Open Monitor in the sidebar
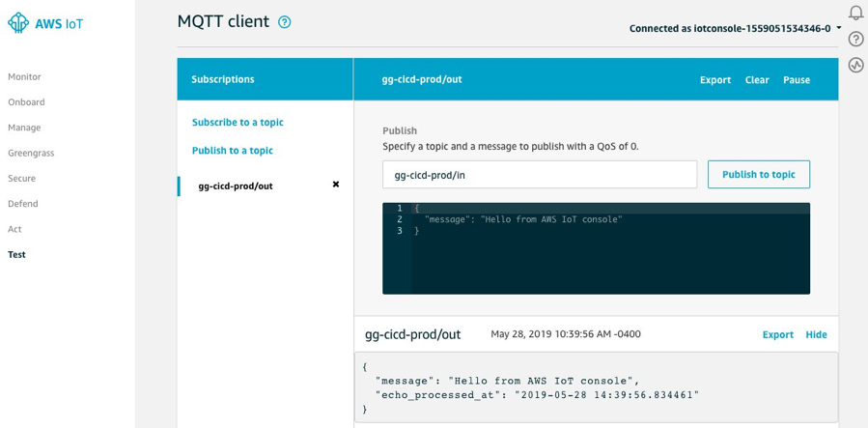The image size is (868, 428). (x=24, y=77)
